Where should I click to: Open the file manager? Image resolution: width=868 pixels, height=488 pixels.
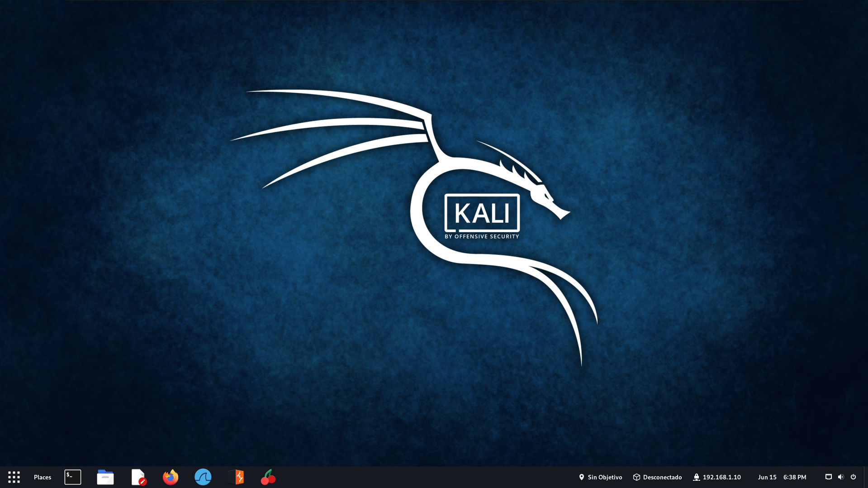tap(105, 477)
